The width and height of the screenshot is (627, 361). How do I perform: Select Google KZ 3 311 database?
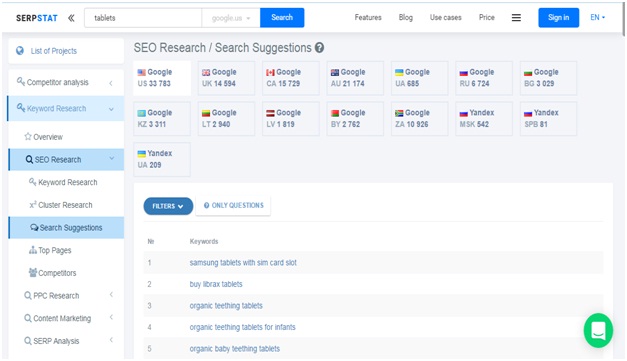tap(162, 119)
